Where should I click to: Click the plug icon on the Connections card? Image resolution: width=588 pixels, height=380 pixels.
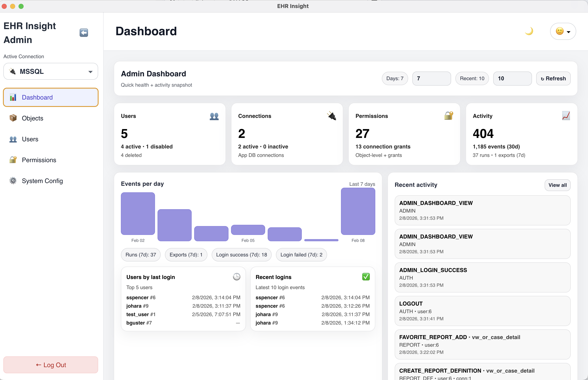(331, 116)
